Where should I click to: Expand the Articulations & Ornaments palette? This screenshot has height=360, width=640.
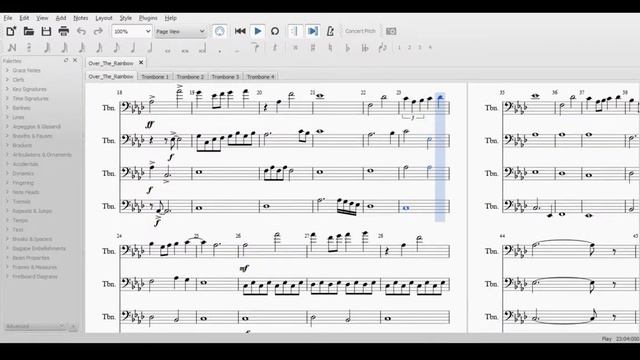[42, 155]
